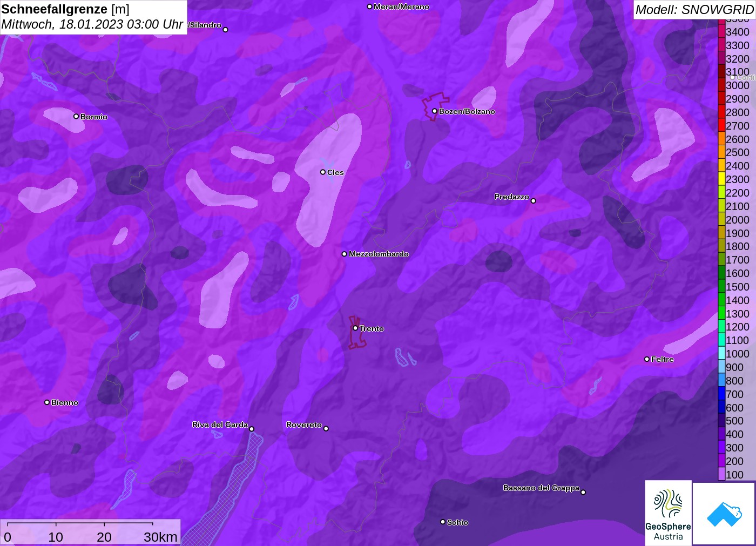Click the Predazzo marker dot
756x546 pixels.
[x=534, y=201]
